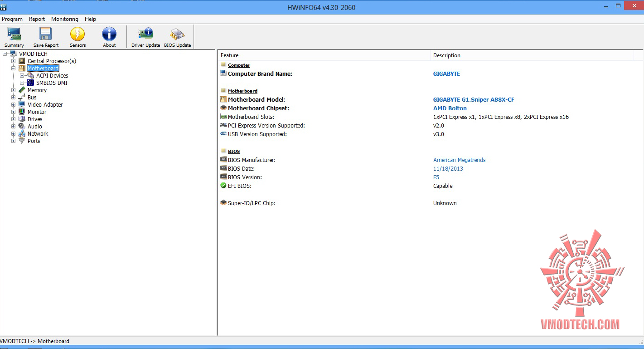Viewport: 644px width, 349px height.
Task: Click the ACPI Devices icon
Action: coord(30,76)
